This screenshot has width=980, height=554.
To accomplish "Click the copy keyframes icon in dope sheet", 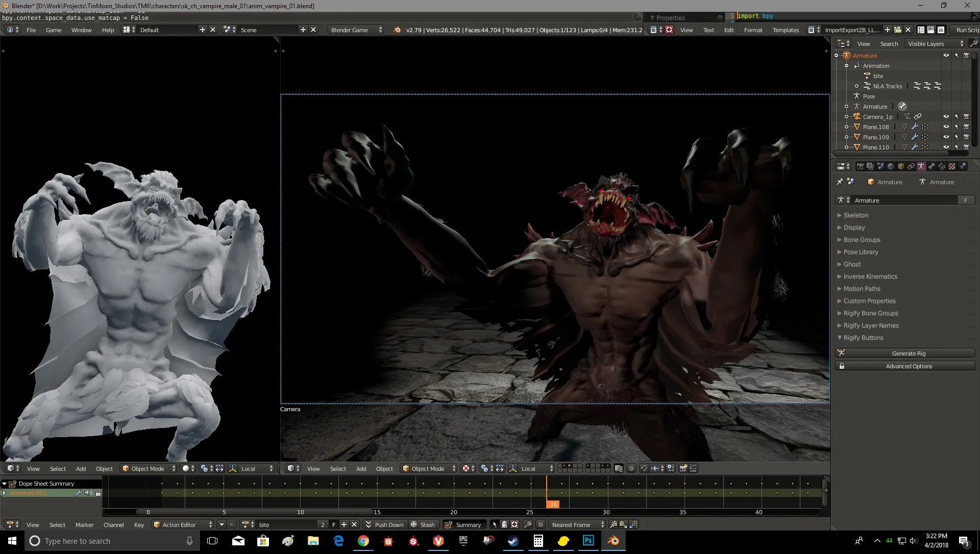I will point(613,524).
